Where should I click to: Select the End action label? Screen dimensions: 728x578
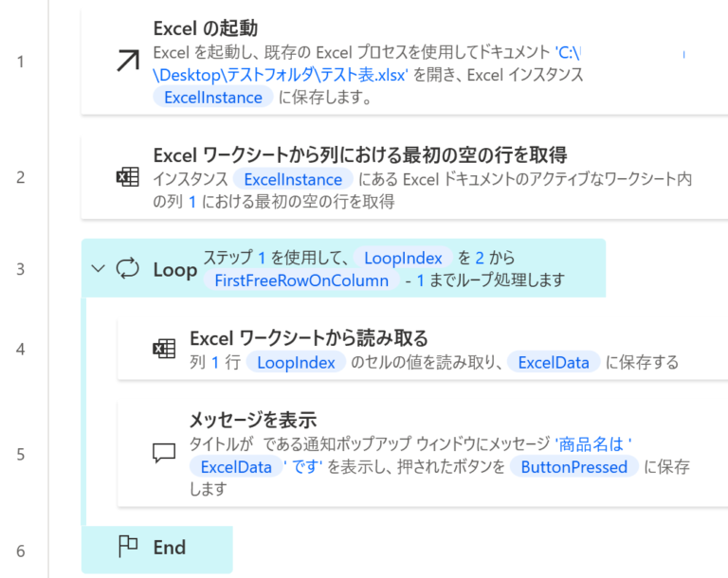[x=170, y=547]
